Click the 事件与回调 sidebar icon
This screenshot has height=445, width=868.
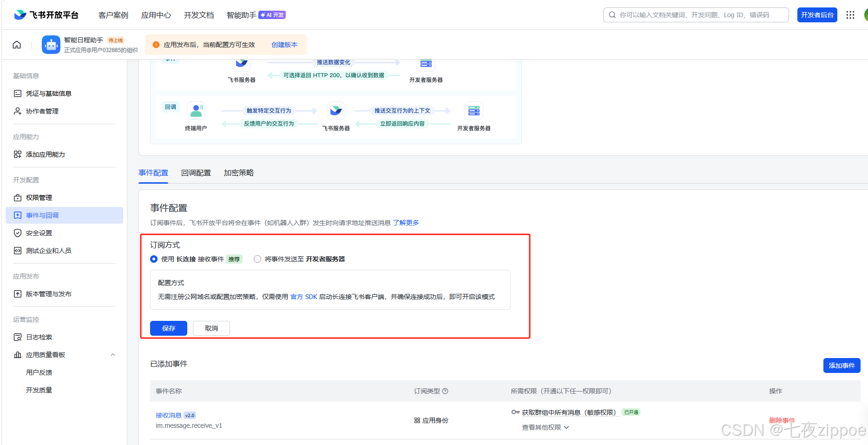18,215
